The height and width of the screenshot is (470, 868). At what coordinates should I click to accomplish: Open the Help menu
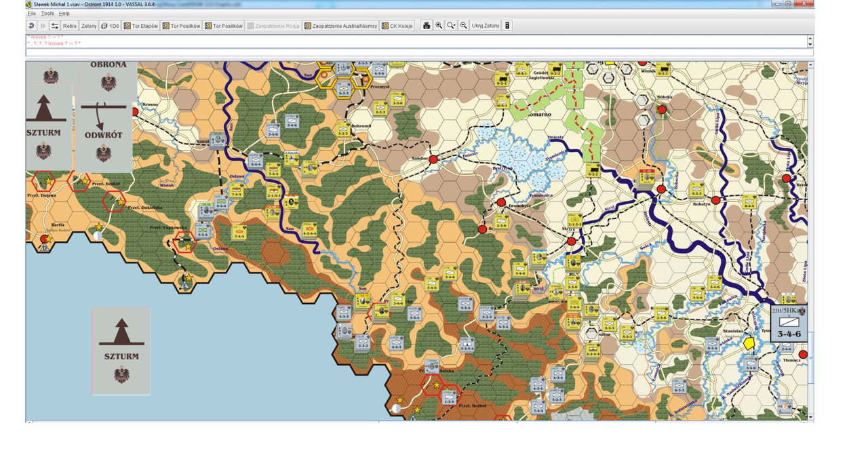point(64,14)
